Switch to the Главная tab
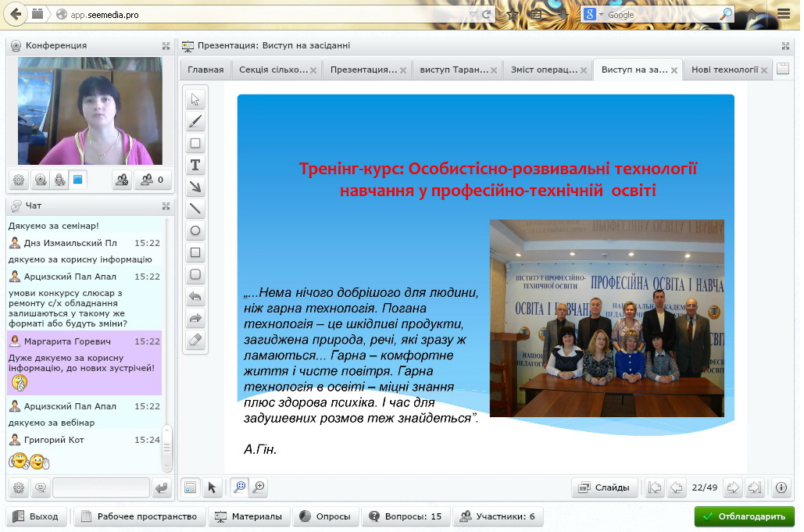 pyautogui.click(x=205, y=70)
